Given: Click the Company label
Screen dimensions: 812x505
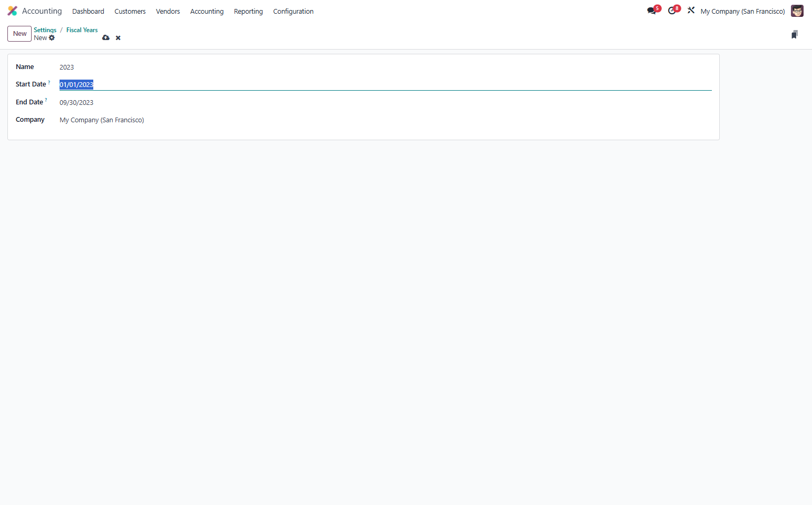Looking at the screenshot, I should pyautogui.click(x=30, y=120).
